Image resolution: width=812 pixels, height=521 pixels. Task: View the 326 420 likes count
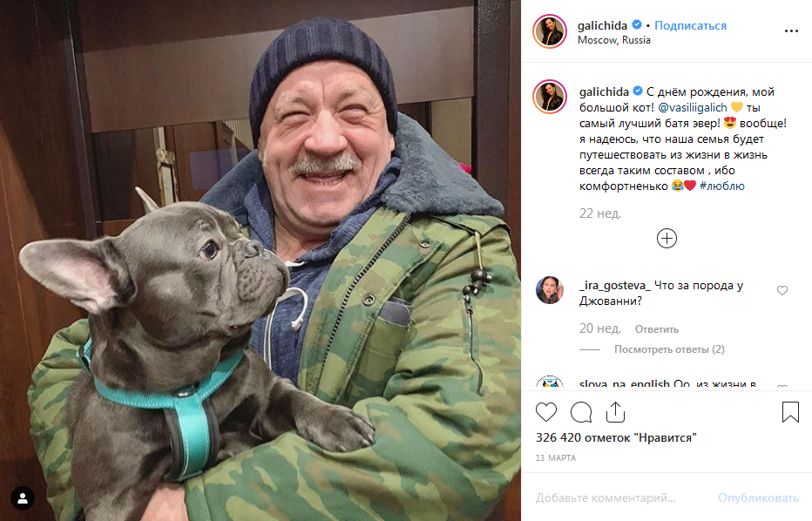pyautogui.click(x=616, y=437)
